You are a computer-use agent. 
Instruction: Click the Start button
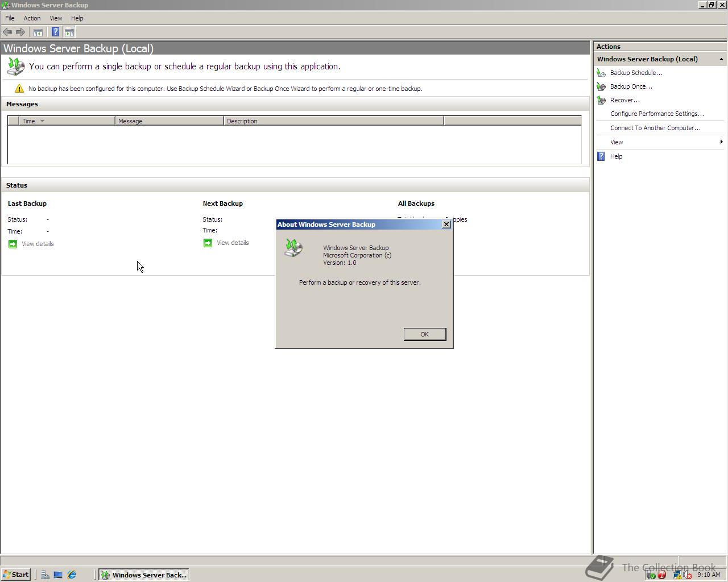[x=16, y=575]
